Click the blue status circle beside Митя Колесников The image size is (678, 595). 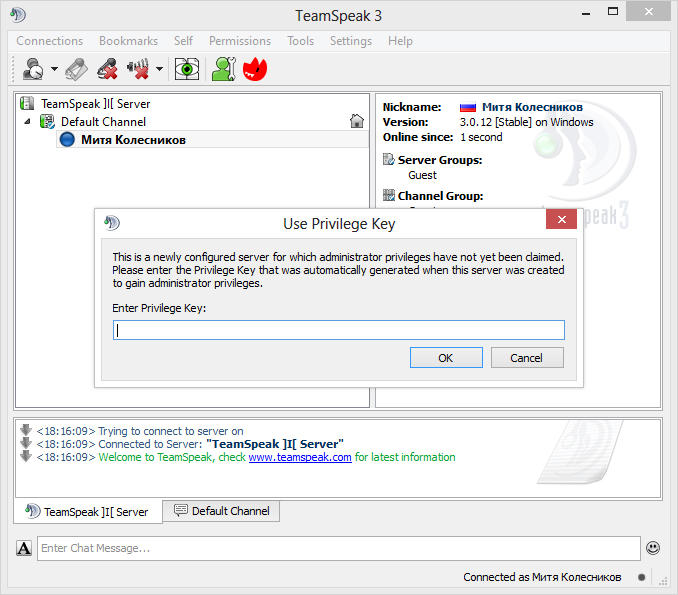67,140
